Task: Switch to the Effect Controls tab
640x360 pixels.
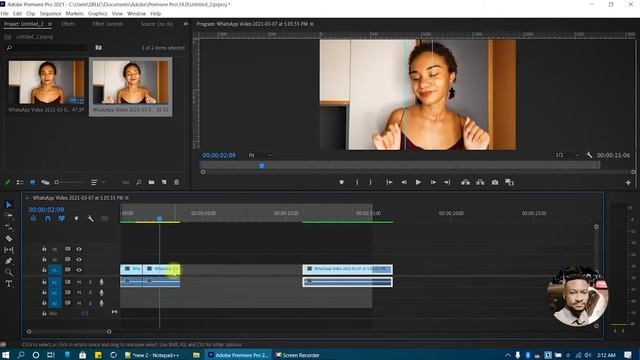Action: pos(107,24)
